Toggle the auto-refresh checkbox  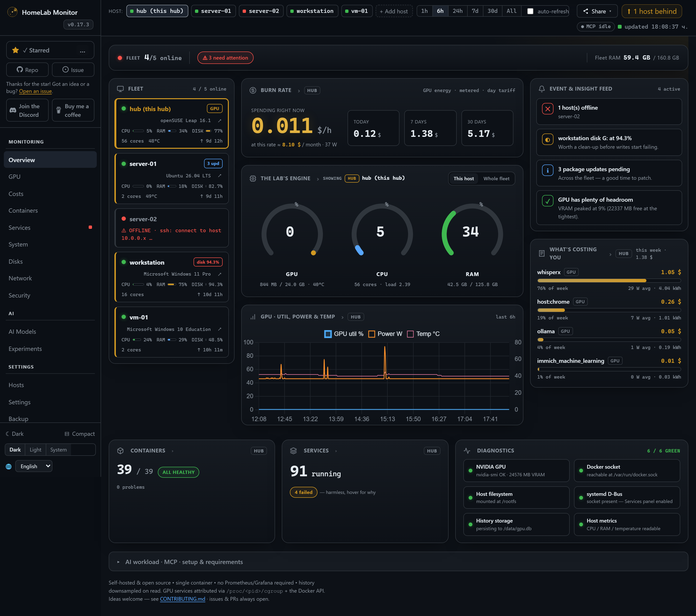tap(530, 11)
